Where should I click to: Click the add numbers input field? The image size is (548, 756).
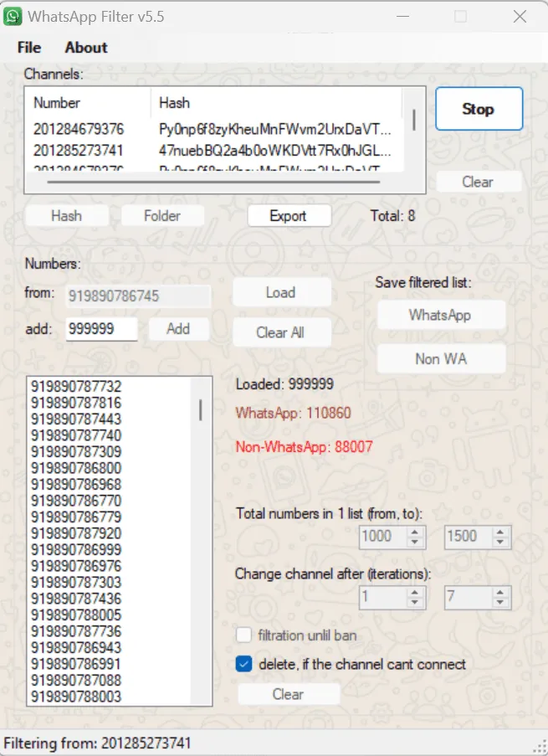(x=101, y=329)
